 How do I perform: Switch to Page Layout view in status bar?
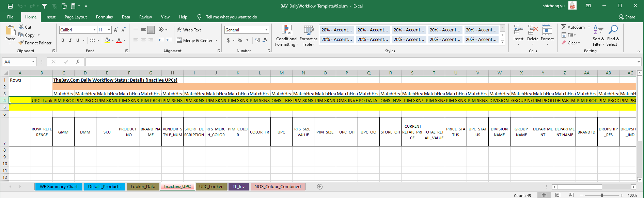[x=557, y=195]
